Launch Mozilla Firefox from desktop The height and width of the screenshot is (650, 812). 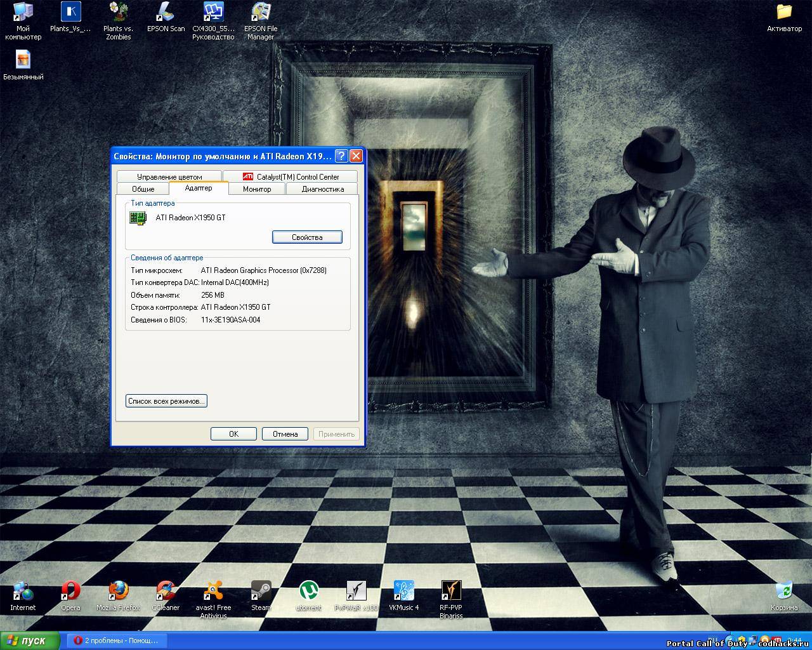tap(118, 596)
